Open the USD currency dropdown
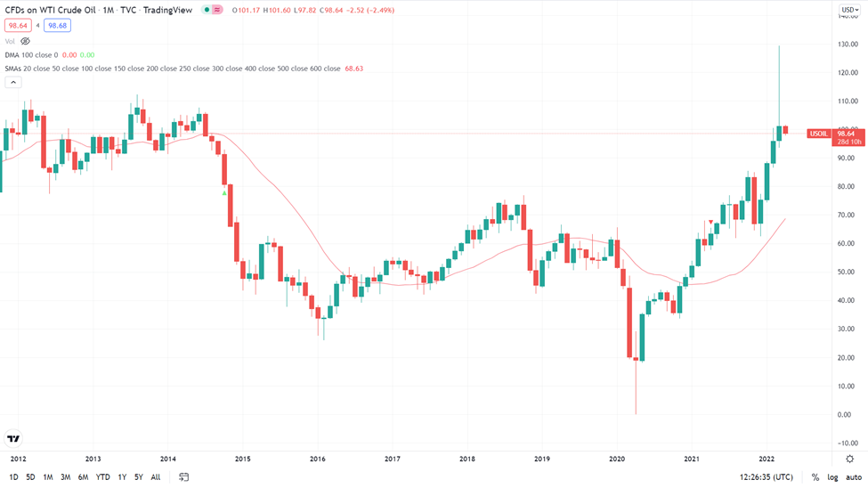This screenshot has height=488, width=868. pos(849,10)
